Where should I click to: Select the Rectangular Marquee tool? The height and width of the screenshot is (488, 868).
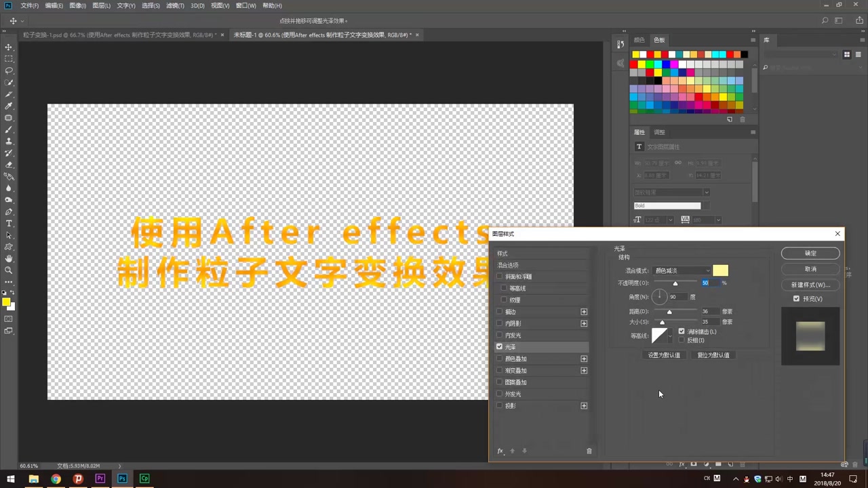9,59
